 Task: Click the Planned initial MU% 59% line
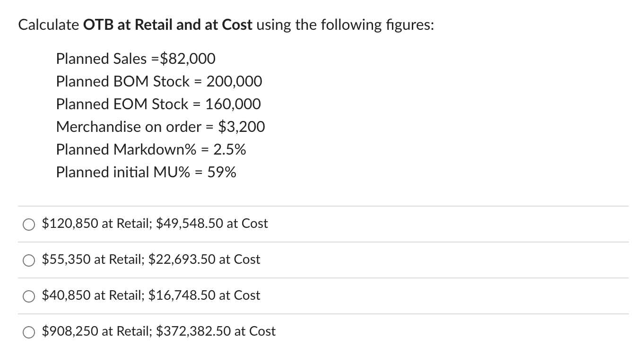coord(146,172)
